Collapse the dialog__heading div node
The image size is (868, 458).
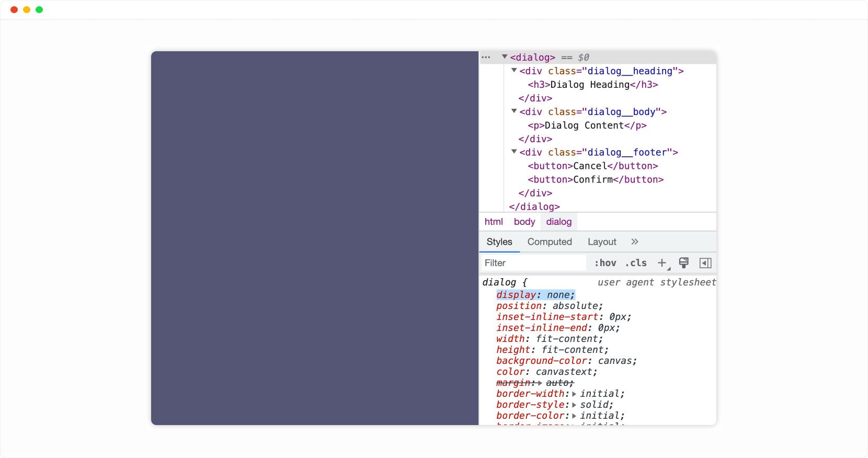pos(514,70)
